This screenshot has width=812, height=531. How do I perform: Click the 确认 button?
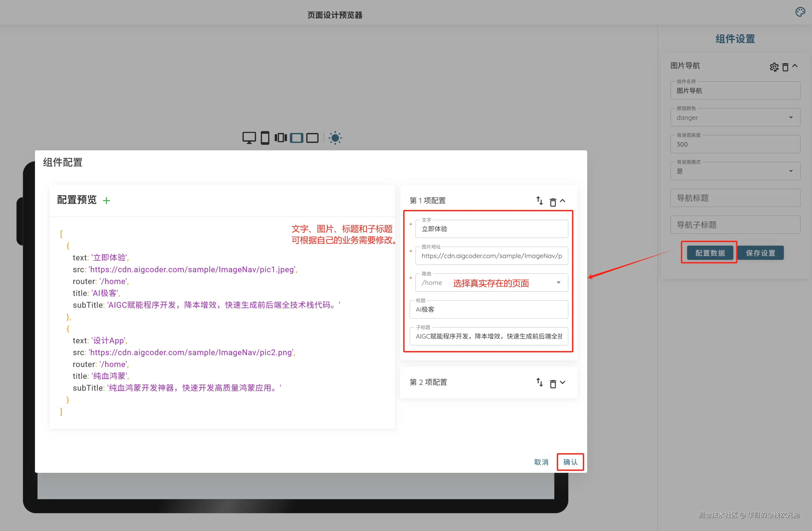[x=570, y=462]
